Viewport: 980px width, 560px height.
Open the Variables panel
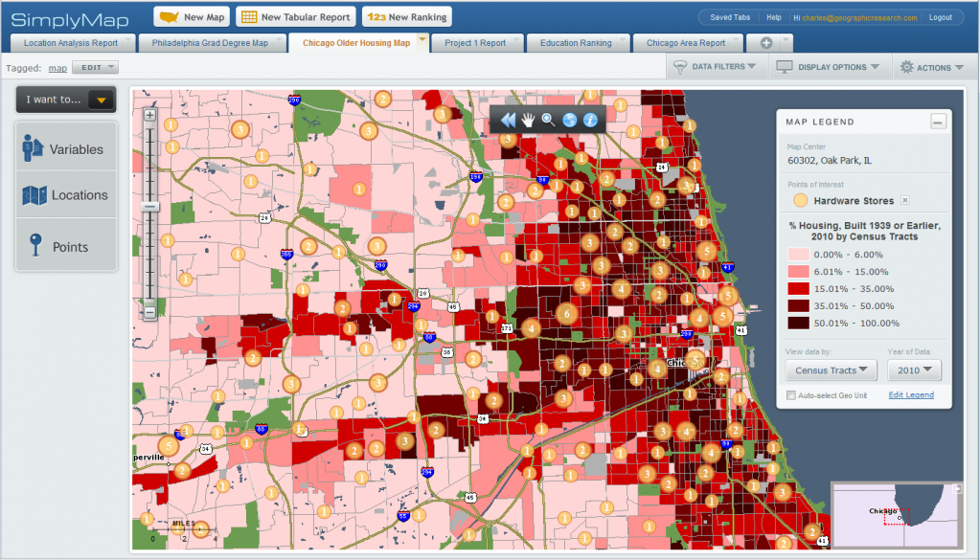tap(66, 148)
